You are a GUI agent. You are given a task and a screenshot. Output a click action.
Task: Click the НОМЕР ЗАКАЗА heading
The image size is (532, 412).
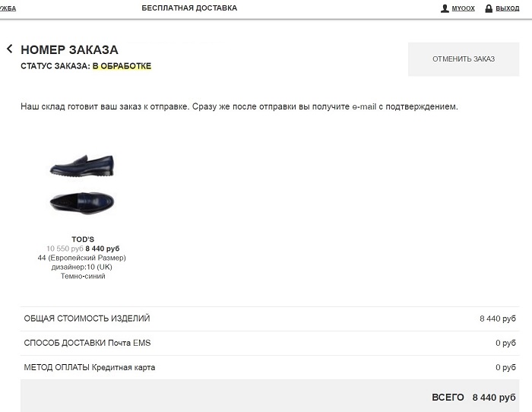pyautogui.click(x=70, y=49)
